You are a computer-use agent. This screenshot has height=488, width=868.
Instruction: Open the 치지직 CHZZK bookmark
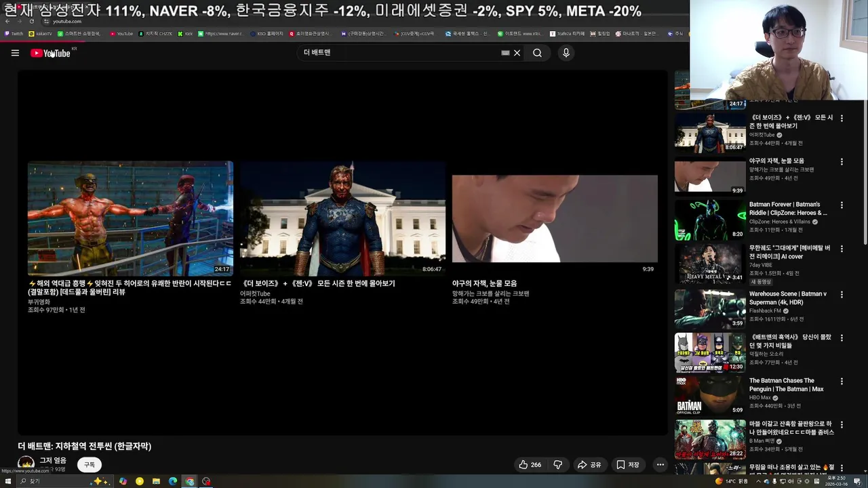pyautogui.click(x=155, y=33)
